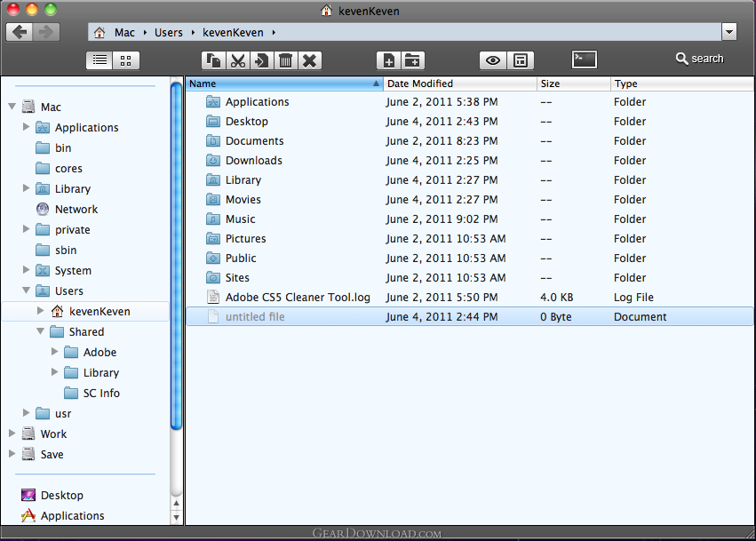
Task: Create a new folder with plus icon
Action: coord(413,60)
